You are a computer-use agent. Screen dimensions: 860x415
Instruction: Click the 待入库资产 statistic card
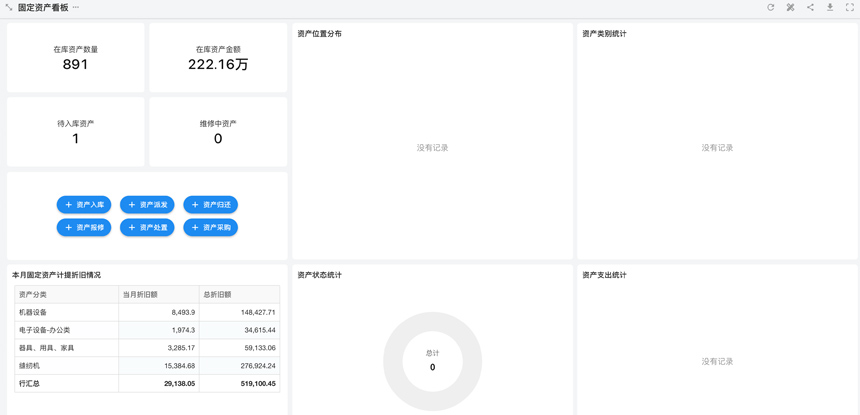pos(76,132)
